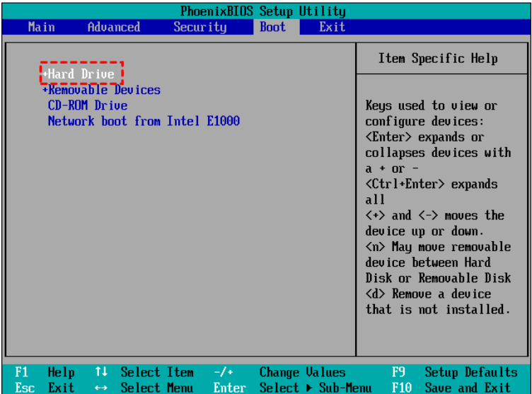The image size is (532, 394).
Task: Expand the plus sign beside Hard Drive
Action: pos(45,74)
